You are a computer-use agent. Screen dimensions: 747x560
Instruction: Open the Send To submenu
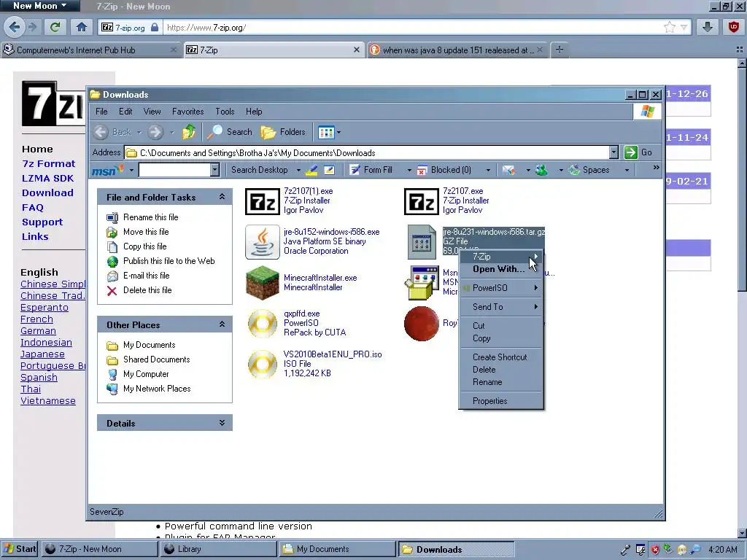[500, 307]
